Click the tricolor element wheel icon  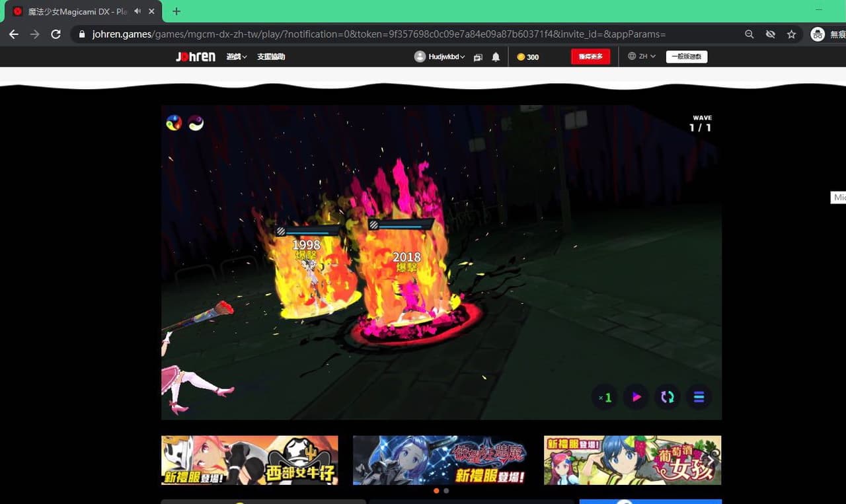(x=174, y=123)
